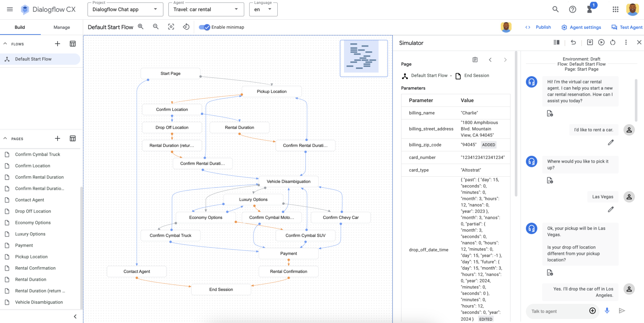
Task: Select Default Start Flow in flows list
Action: [40, 59]
